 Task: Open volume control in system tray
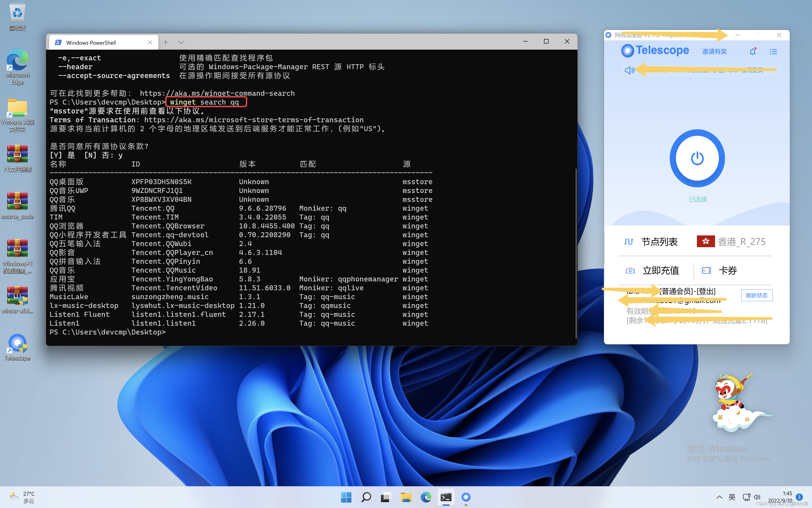(757, 497)
